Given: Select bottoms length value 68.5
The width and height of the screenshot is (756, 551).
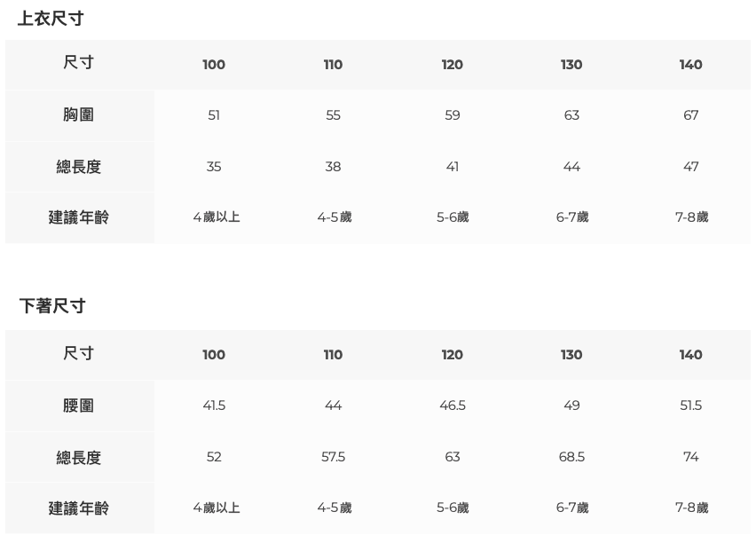Looking at the screenshot, I should click(x=571, y=457).
